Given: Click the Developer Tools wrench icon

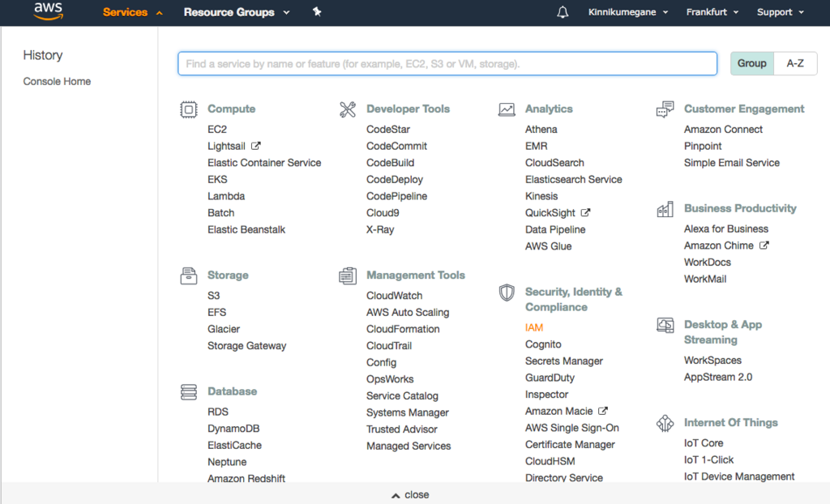Looking at the screenshot, I should (x=348, y=109).
